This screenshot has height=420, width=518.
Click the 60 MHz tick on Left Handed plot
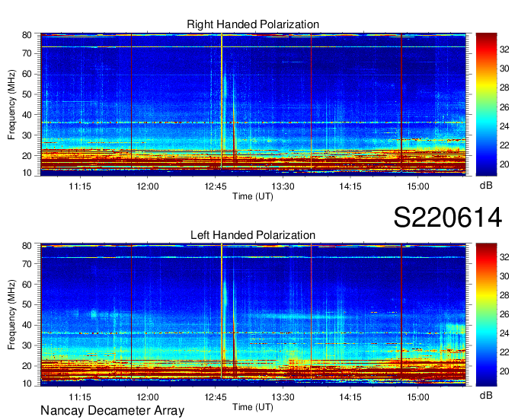[27, 284]
